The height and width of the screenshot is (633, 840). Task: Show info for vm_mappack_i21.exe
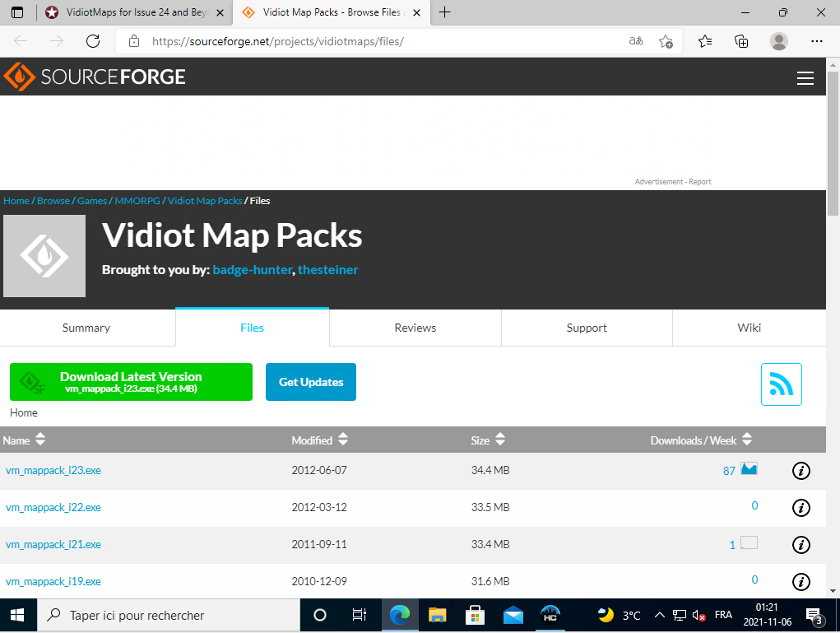coord(801,545)
